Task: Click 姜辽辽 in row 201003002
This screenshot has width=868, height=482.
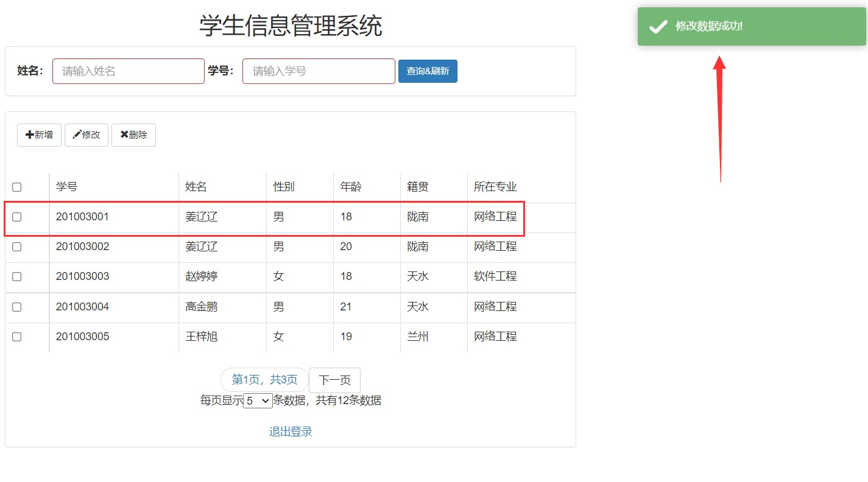Action: coord(202,246)
